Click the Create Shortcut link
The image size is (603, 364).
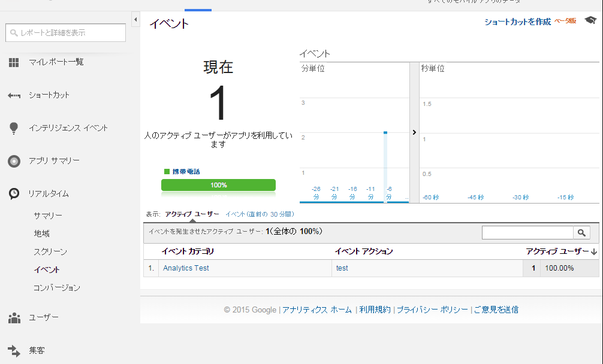click(x=517, y=22)
